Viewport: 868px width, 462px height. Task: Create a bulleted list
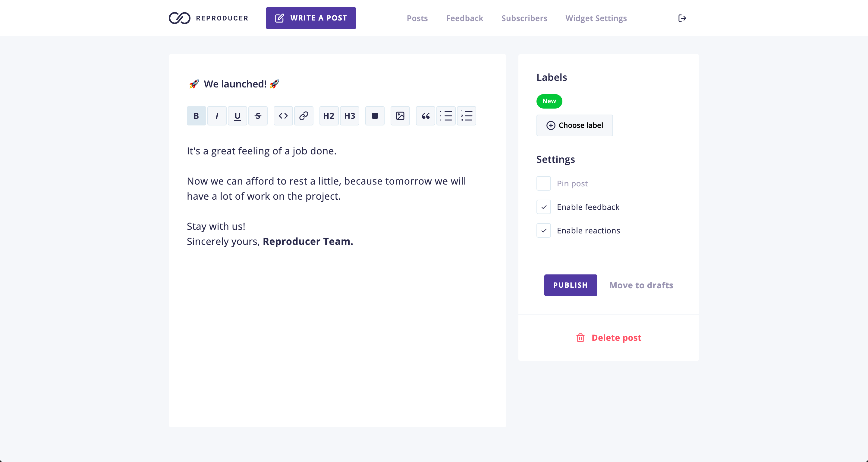click(x=446, y=116)
